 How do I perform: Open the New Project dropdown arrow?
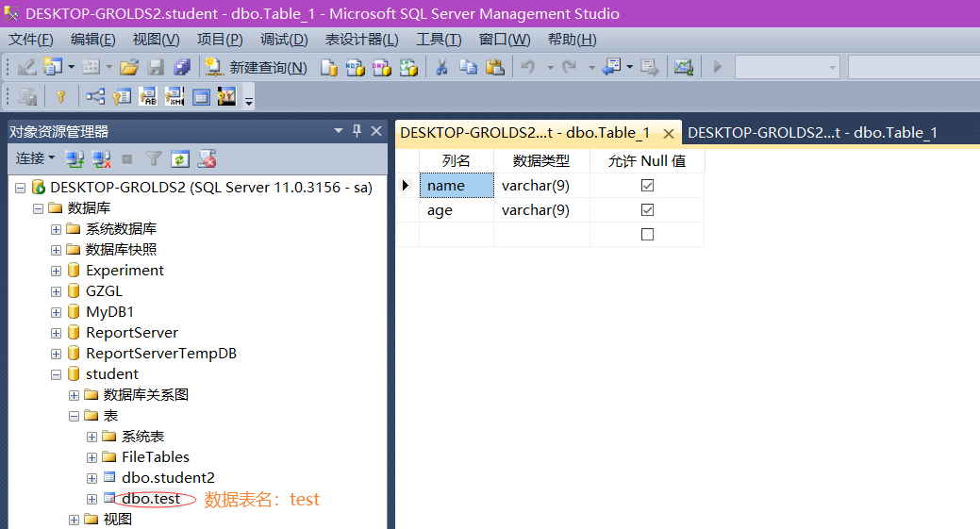[x=72, y=67]
